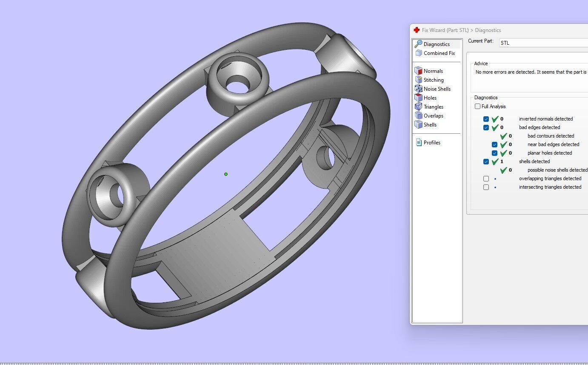This screenshot has width=588, height=365.
Task: Click the 'possible noise shells detected' text
Action: 557,170
